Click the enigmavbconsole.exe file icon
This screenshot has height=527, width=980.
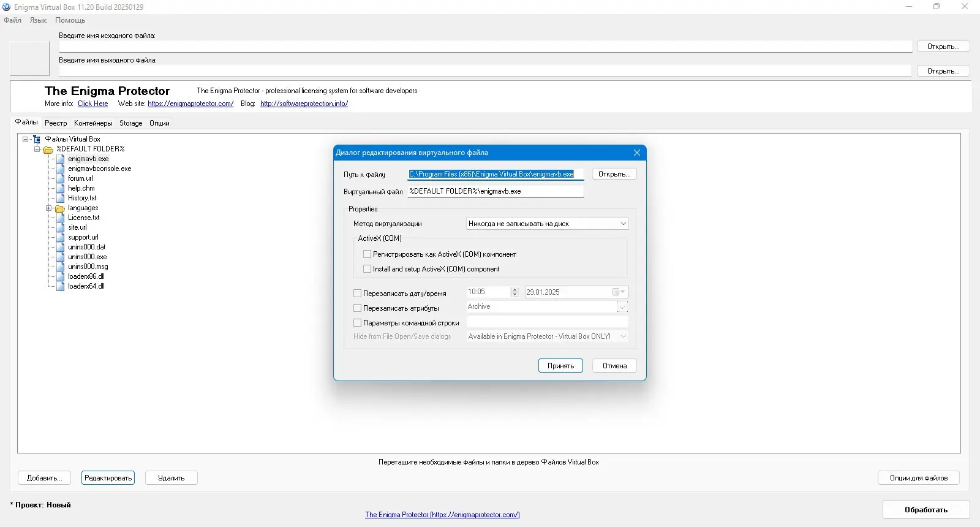pos(61,169)
